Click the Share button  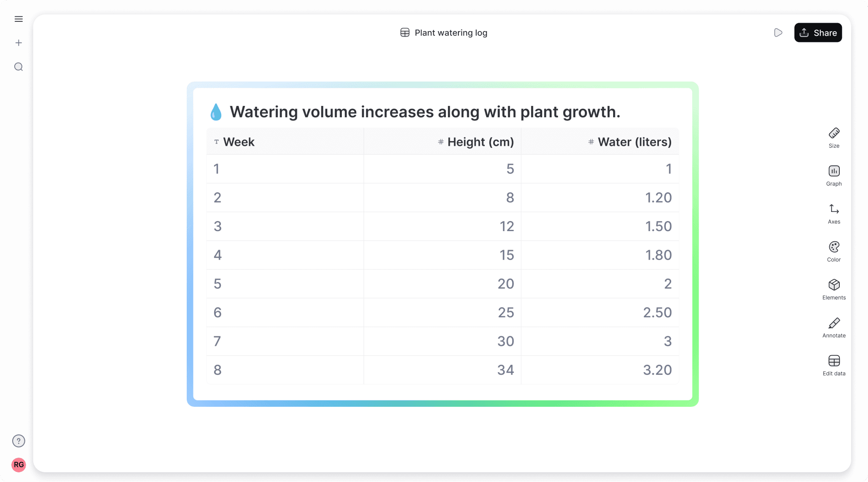click(x=818, y=32)
